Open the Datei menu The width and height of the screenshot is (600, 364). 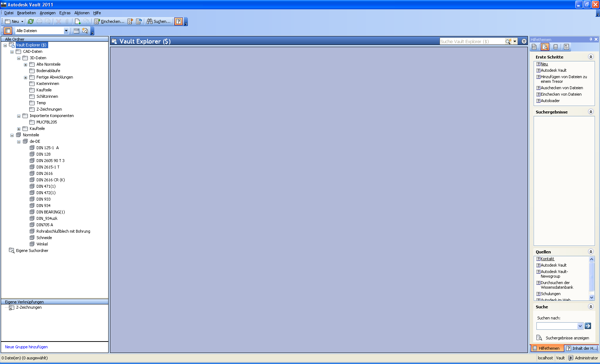(9, 13)
